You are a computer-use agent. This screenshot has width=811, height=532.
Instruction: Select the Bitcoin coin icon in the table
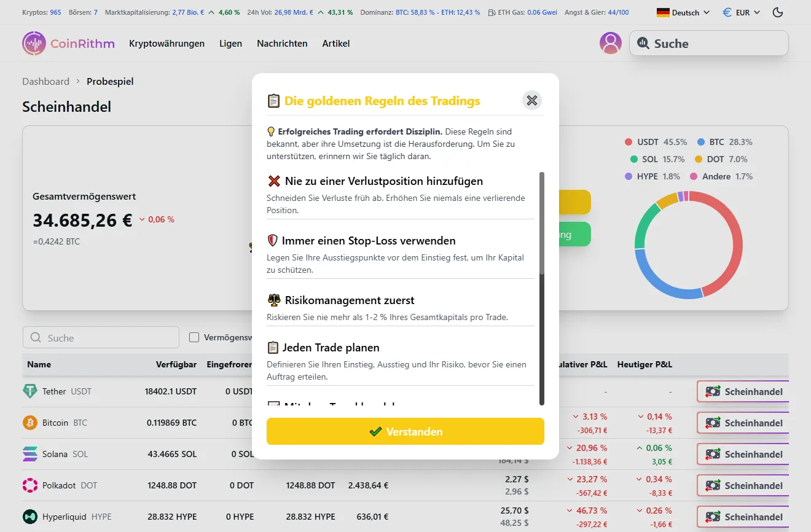pyautogui.click(x=31, y=422)
